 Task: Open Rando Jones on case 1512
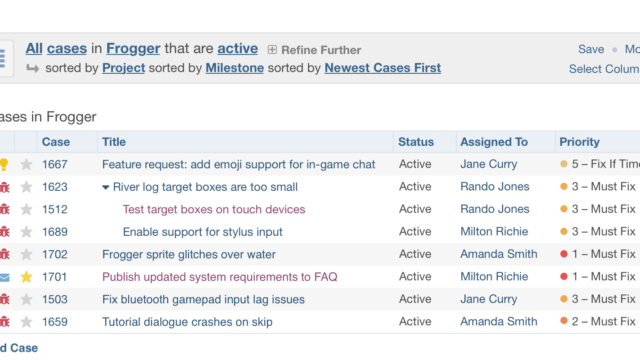495,209
